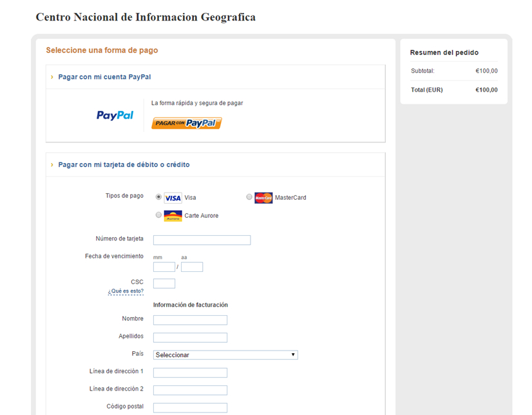Click the Nombre input field
Image resolution: width=532 pixels, height=415 pixels.
[x=191, y=320]
